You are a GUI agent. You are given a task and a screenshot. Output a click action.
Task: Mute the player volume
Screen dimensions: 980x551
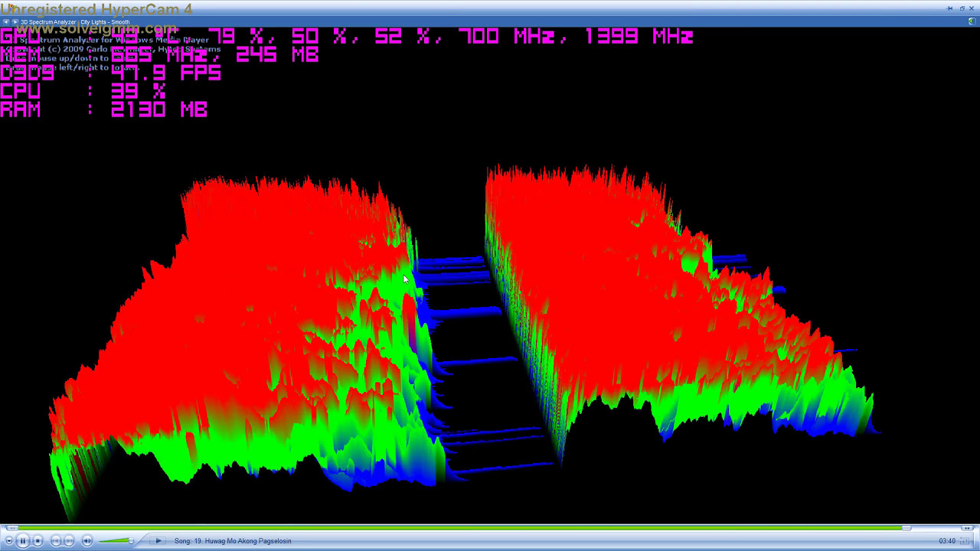(x=87, y=541)
